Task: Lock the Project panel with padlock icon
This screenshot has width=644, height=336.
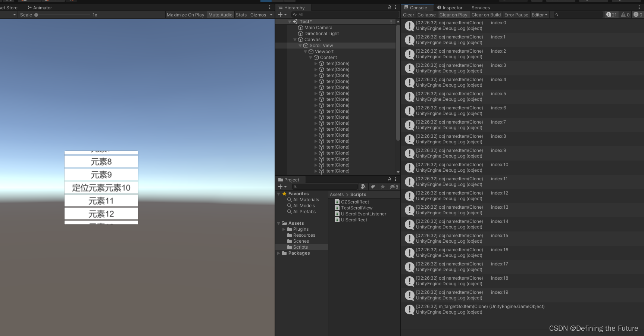Action: coord(390,179)
